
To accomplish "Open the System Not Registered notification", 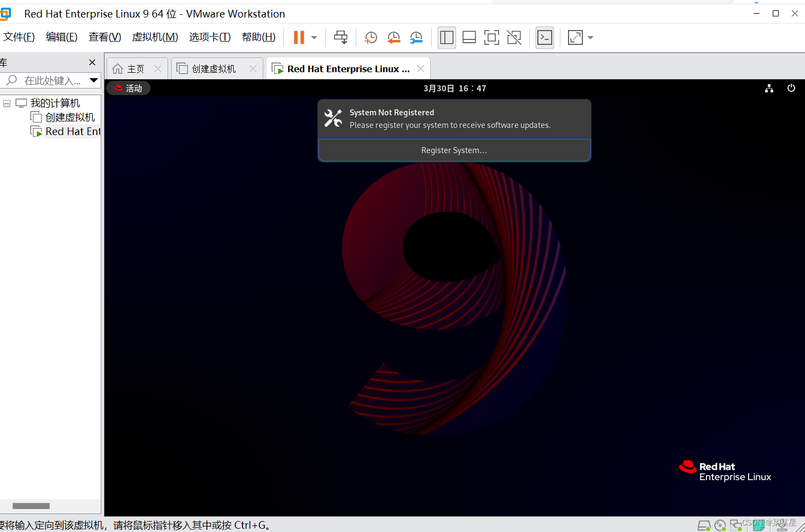I will [x=454, y=119].
